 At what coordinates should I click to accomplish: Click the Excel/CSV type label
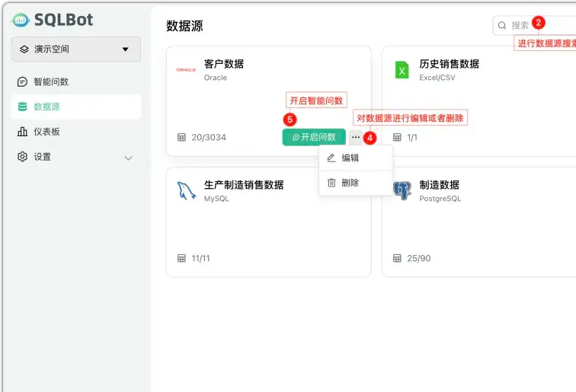tap(437, 78)
